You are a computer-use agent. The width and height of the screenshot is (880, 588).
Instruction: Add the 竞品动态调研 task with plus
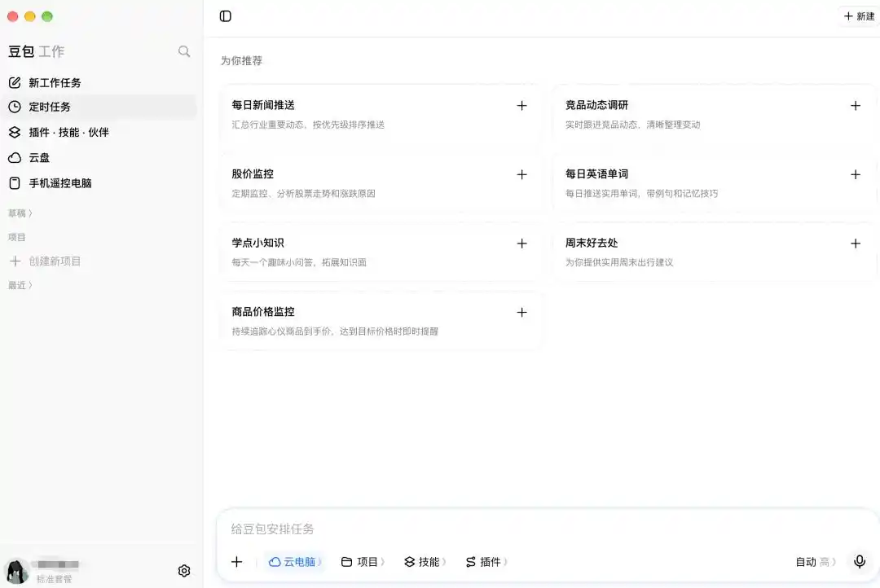click(x=856, y=106)
